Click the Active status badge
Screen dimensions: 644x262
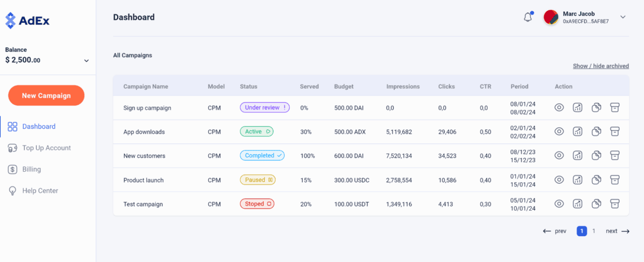[x=256, y=132]
